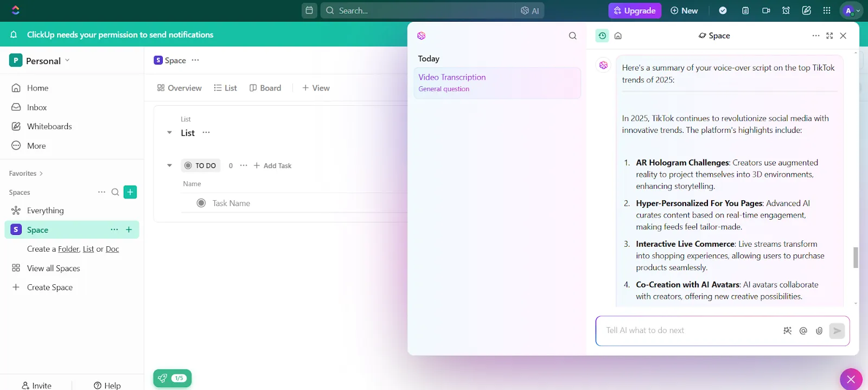Click the mention @ icon in AI input
This screenshot has width=868, height=390.
pyautogui.click(x=803, y=330)
